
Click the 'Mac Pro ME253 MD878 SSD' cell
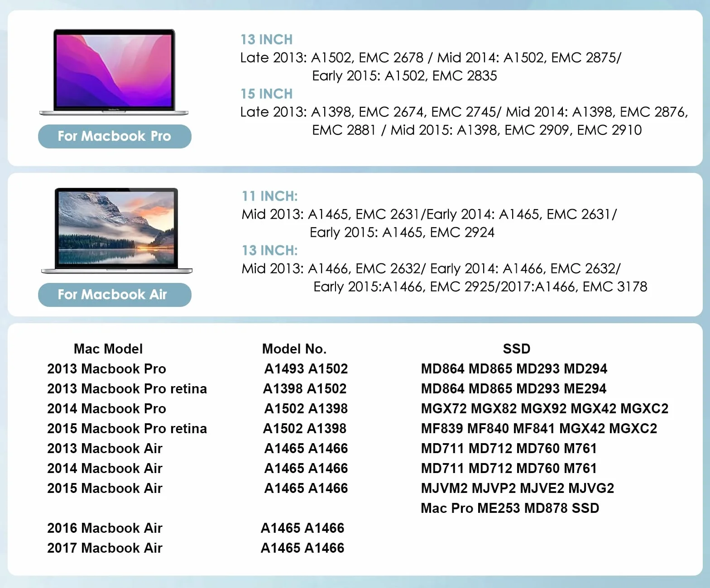(x=510, y=508)
